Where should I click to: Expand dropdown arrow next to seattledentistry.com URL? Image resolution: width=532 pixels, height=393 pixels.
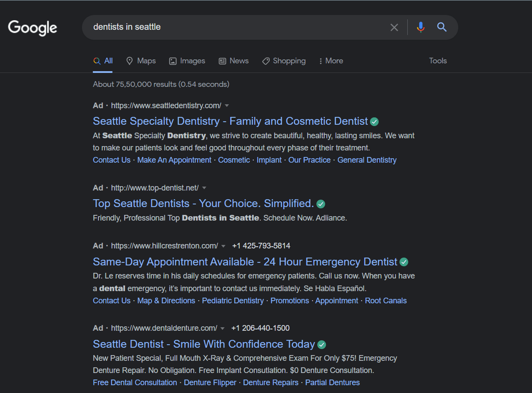click(227, 106)
